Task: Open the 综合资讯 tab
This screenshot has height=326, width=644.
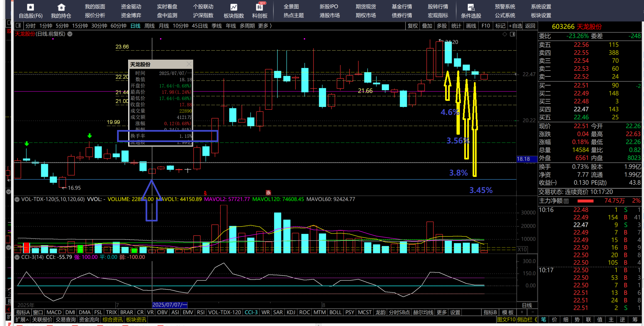Action: tap(112, 320)
